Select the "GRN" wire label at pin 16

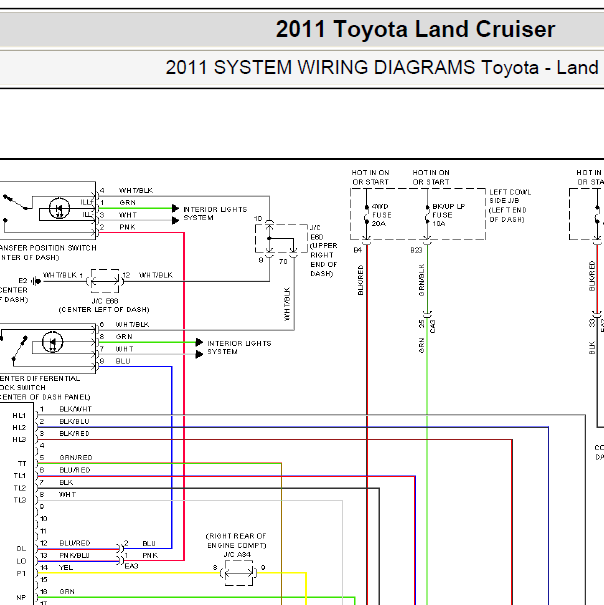[67, 591]
